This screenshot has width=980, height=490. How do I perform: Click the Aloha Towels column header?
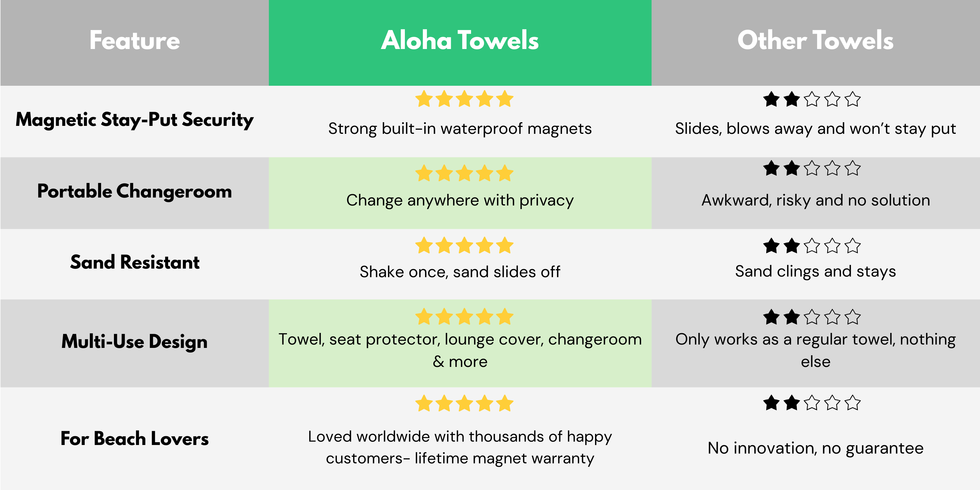click(460, 40)
